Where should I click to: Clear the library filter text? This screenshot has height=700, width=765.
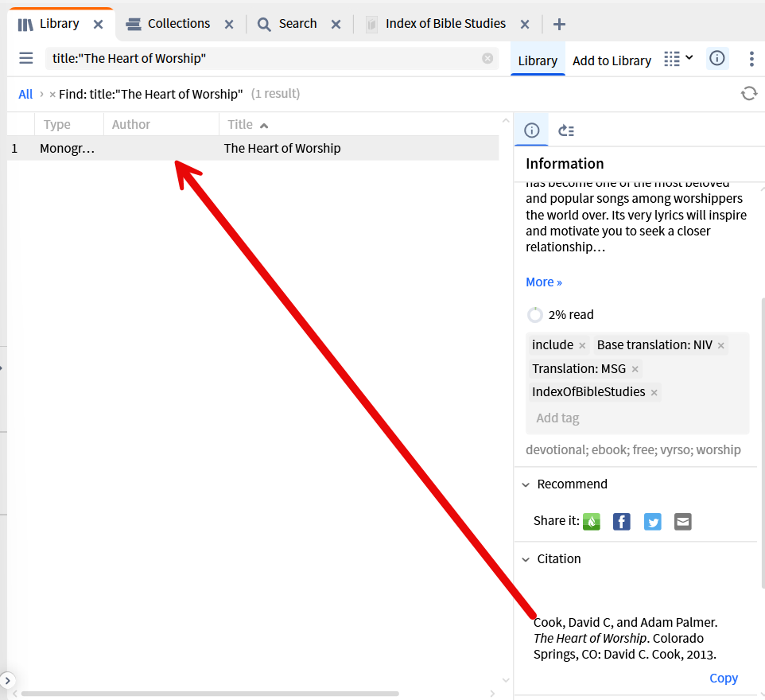click(487, 59)
